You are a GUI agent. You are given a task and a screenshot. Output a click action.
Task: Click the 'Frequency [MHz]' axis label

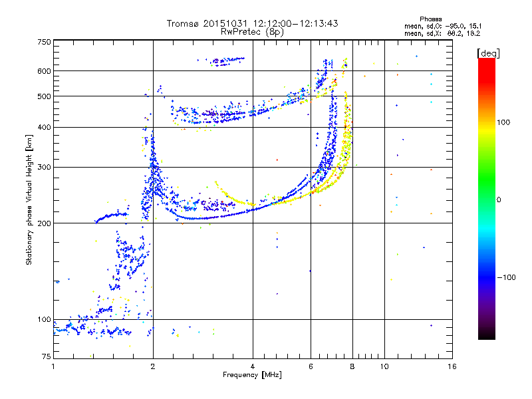pyautogui.click(x=252, y=375)
